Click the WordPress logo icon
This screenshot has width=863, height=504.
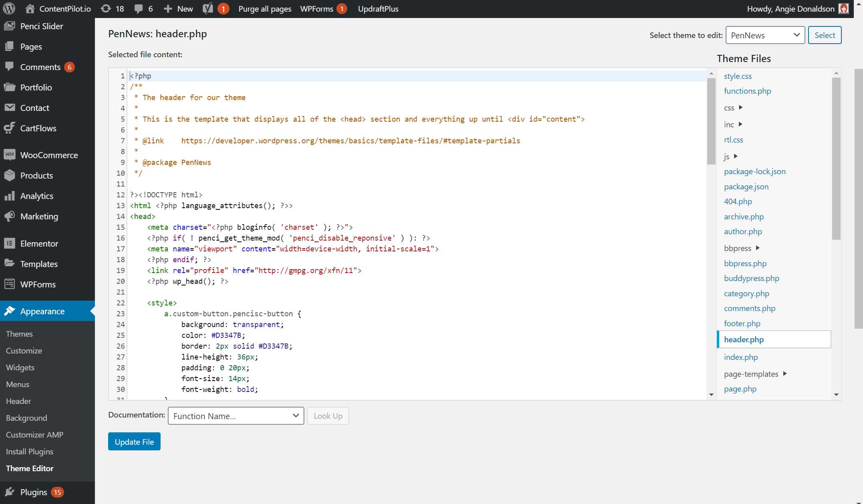click(x=9, y=8)
